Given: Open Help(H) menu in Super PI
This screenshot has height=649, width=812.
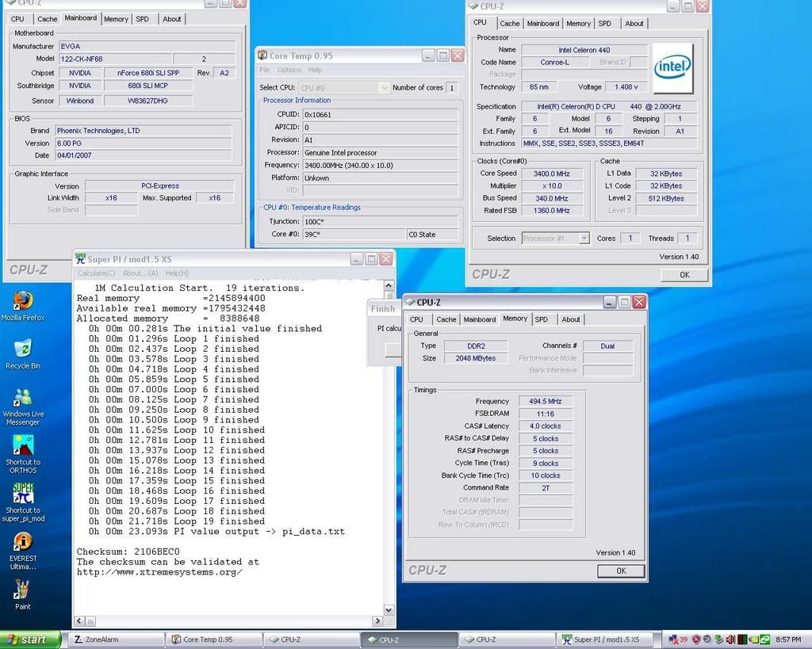Looking at the screenshot, I should (x=177, y=273).
